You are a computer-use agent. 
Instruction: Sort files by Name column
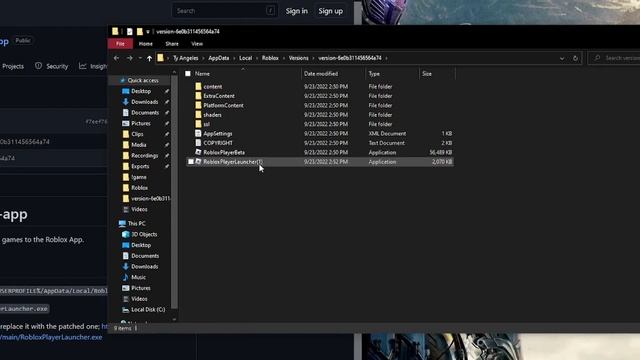pos(202,74)
